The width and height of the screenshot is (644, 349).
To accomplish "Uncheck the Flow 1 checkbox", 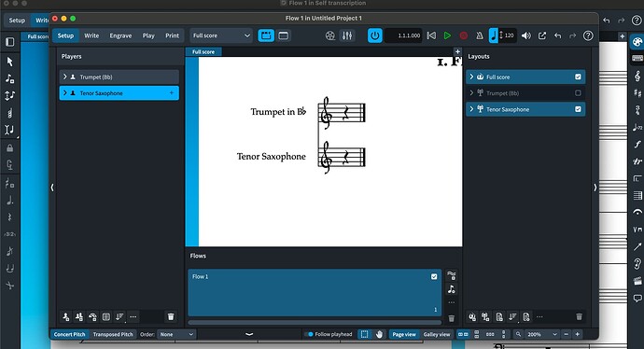I will [x=434, y=277].
